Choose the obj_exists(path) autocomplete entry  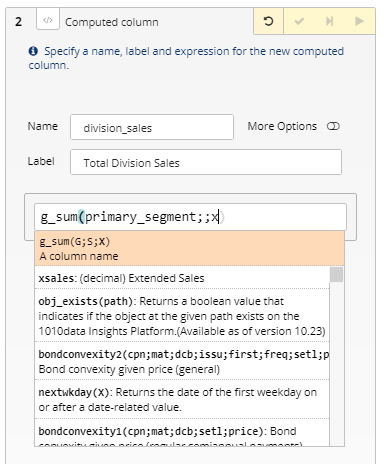click(182, 315)
